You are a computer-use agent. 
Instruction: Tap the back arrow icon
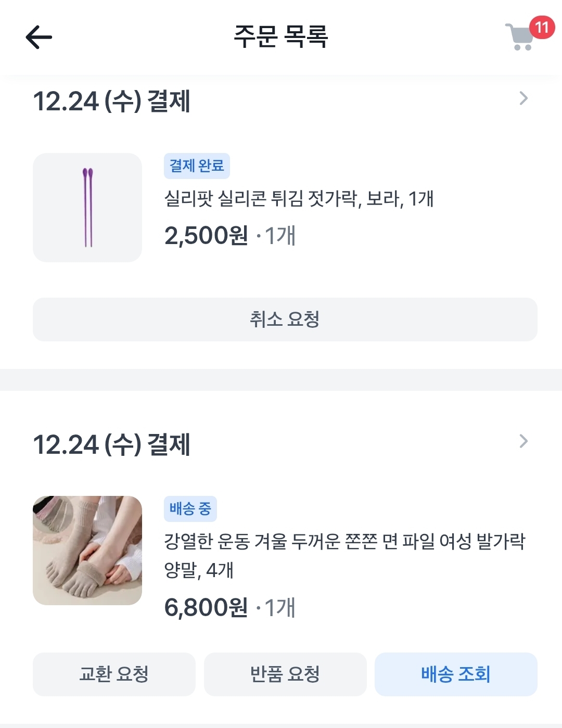(x=39, y=37)
